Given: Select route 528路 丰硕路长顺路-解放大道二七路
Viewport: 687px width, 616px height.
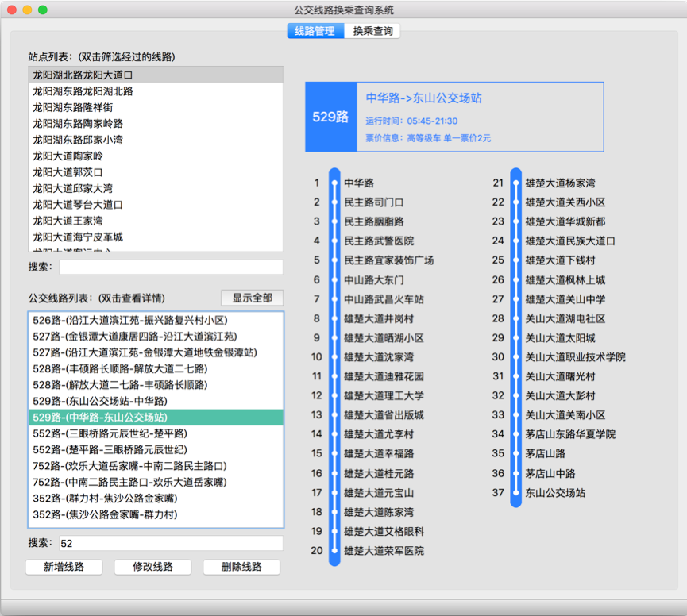Looking at the screenshot, I should coord(156,368).
